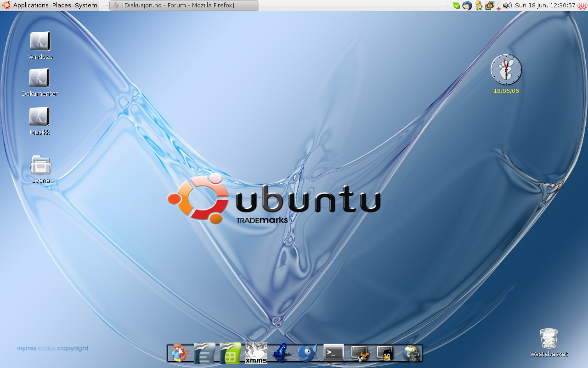This screenshot has width=588, height=368.
Task: Launch XMMS player from the dock
Action: 256,353
